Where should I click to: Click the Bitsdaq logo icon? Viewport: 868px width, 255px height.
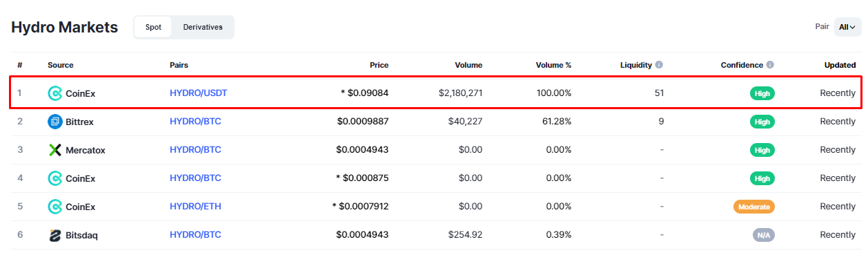(x=55, y=235)
